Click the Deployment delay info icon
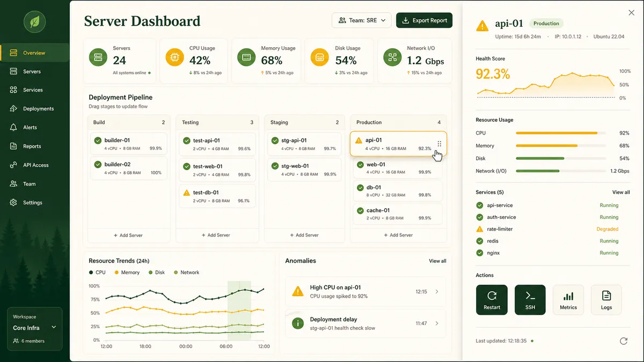The height and width of the screenshot is (362, 644). pyautogui.click(x=297, y=323)
